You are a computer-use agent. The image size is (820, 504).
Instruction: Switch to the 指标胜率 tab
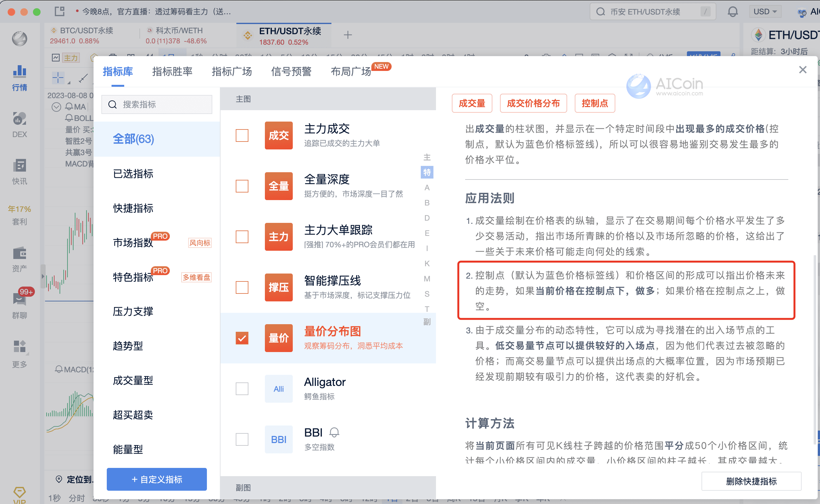[x=172, y=71]
